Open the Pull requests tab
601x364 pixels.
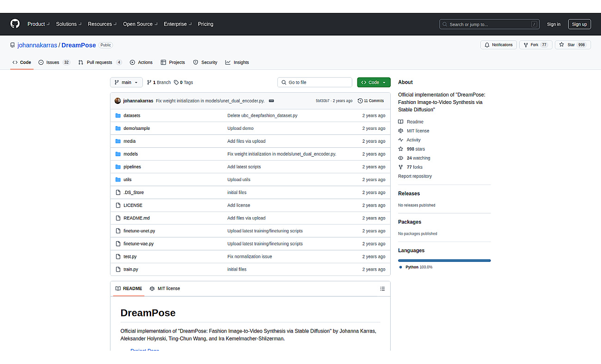click(100, 62)
